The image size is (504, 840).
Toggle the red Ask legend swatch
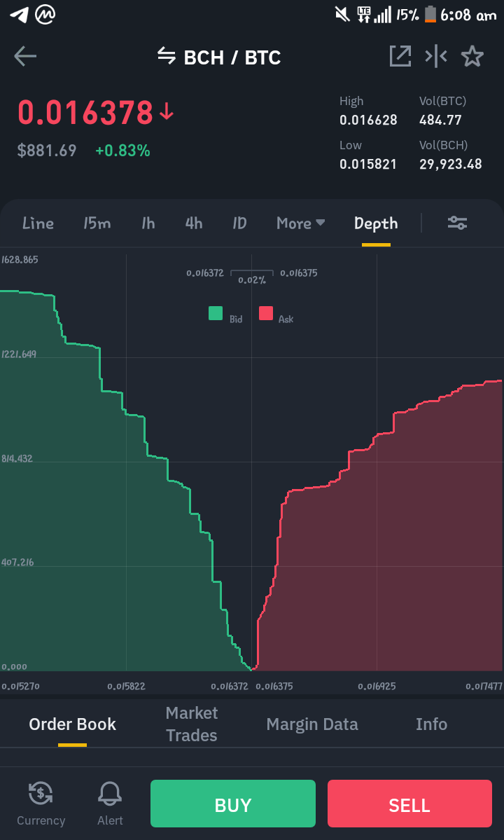[266, 313]
